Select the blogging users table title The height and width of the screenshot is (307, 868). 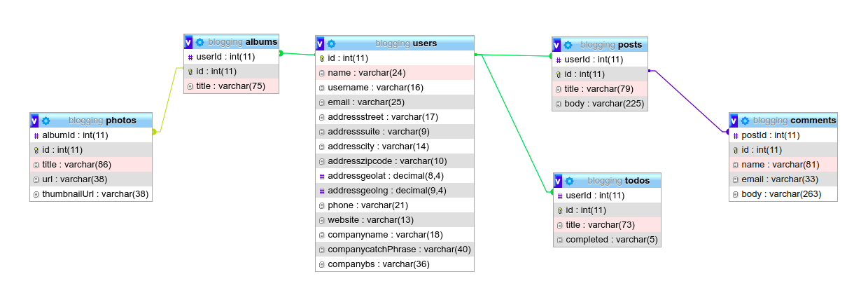(x=406, y=43)
